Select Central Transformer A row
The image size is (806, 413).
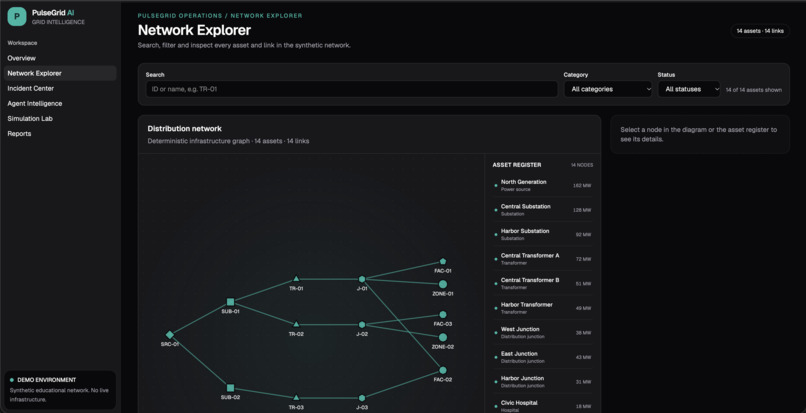coord(543,259)
